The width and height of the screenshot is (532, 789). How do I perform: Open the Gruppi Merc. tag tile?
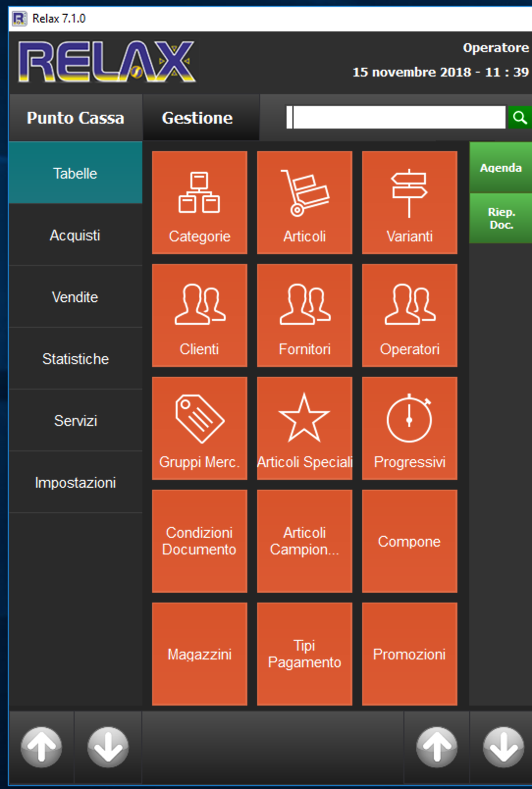pos(199,428)
